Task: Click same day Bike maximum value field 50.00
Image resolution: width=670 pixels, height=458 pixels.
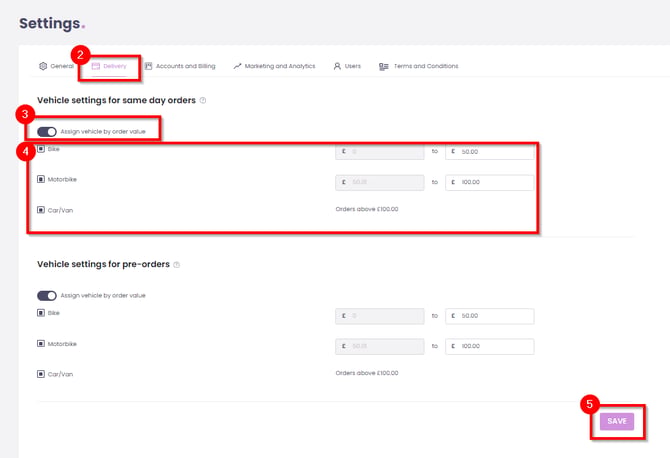Action: [x=490, y=152]
